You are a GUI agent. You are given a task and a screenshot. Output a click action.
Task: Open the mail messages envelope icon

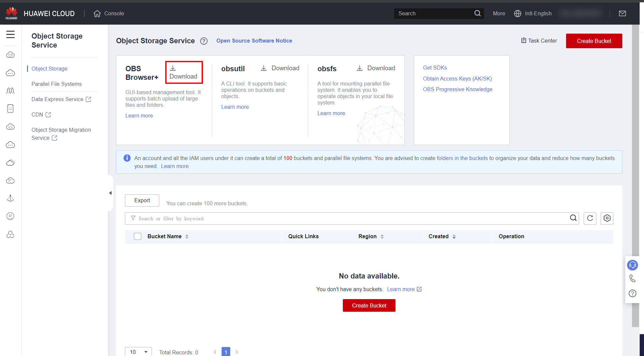click(622, 13)
